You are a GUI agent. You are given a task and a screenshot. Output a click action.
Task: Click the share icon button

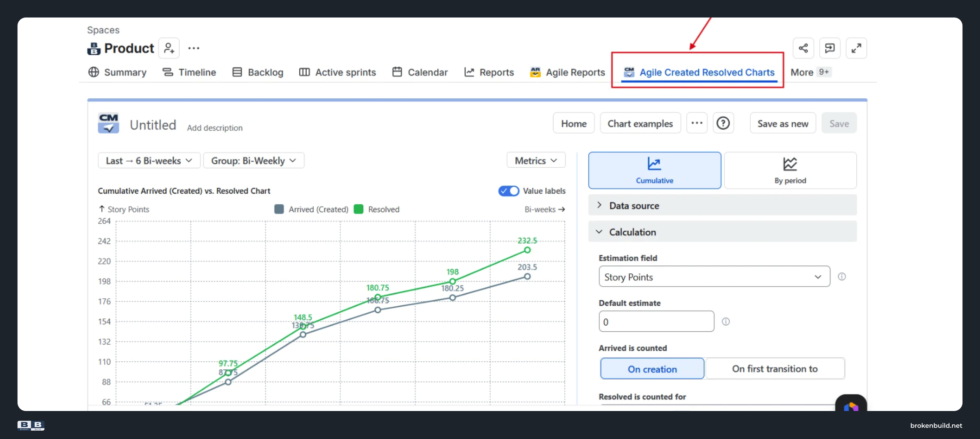[803, 48]
